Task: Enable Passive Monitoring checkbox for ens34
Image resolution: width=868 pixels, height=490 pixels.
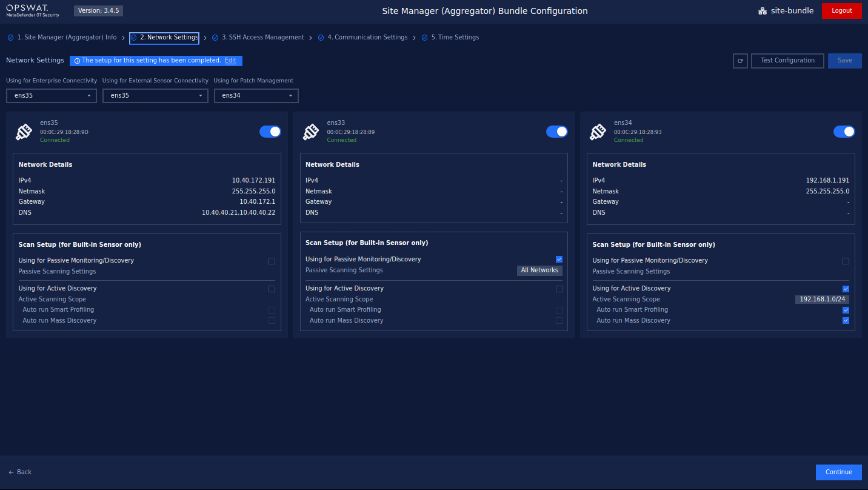Action: [846, 261]
